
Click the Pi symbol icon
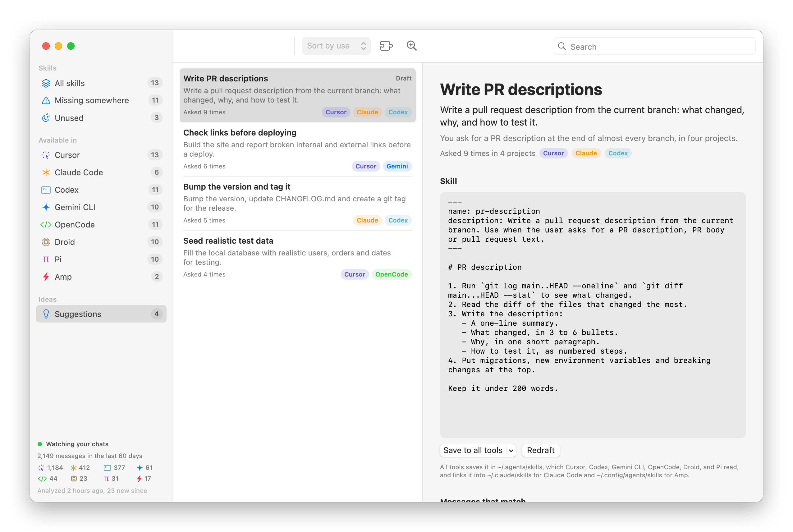[46, 259]
